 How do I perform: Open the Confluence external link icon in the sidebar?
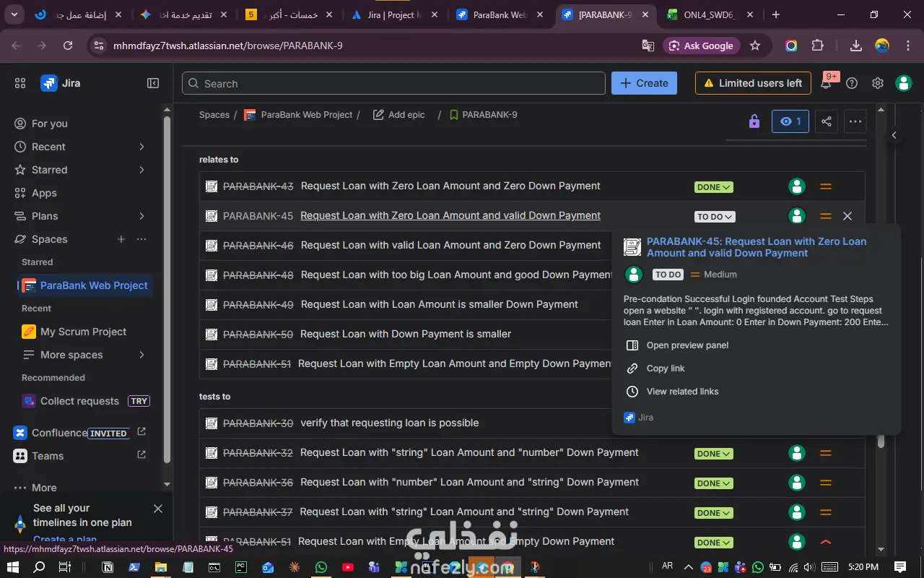tap(141, 432)
